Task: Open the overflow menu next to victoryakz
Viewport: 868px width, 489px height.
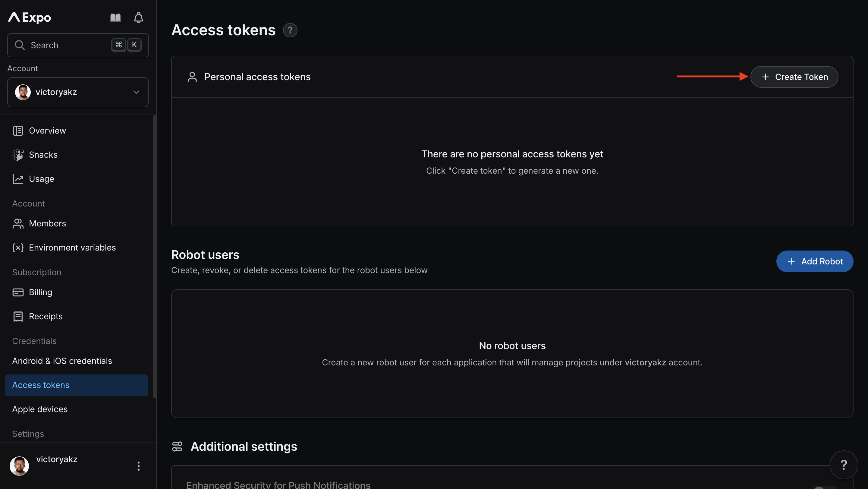Action: click(139, 466)
